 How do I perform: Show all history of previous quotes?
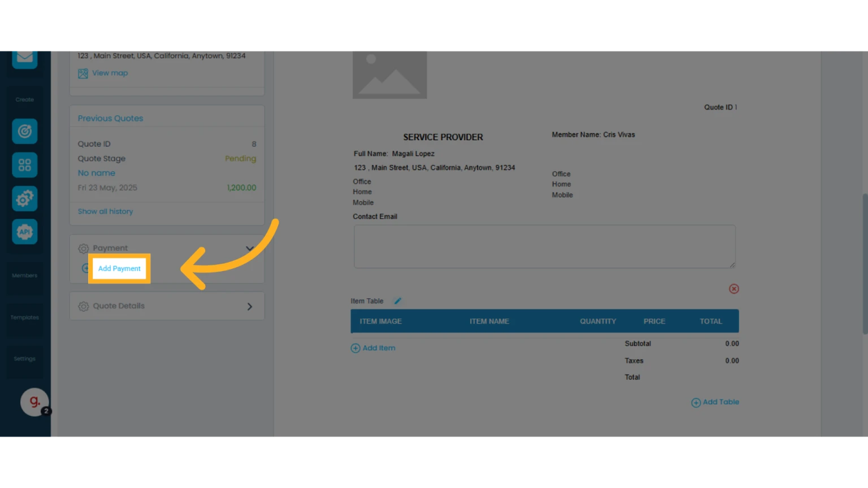106,211
